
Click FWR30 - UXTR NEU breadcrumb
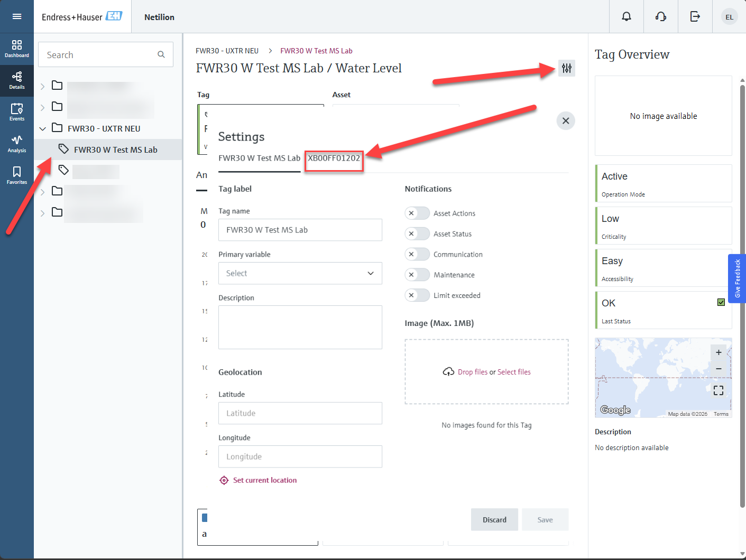pyautogui.click(x=227, y=51)
